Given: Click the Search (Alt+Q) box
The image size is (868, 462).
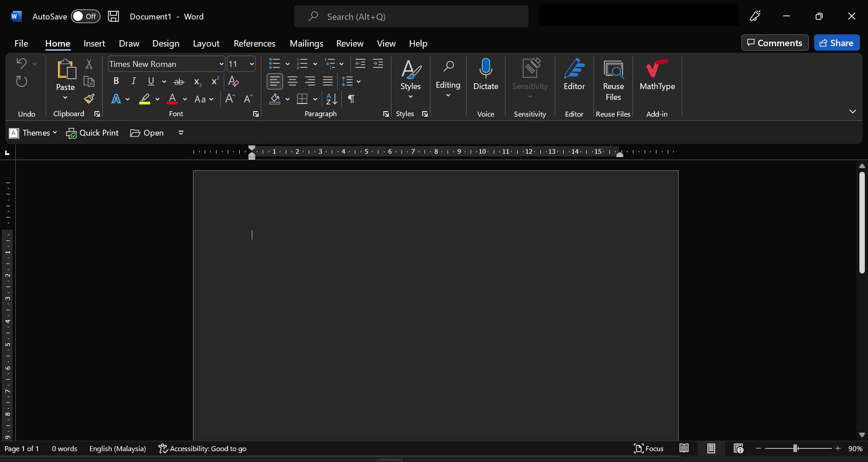Looking at the screenshot, I should coord(411,17).
